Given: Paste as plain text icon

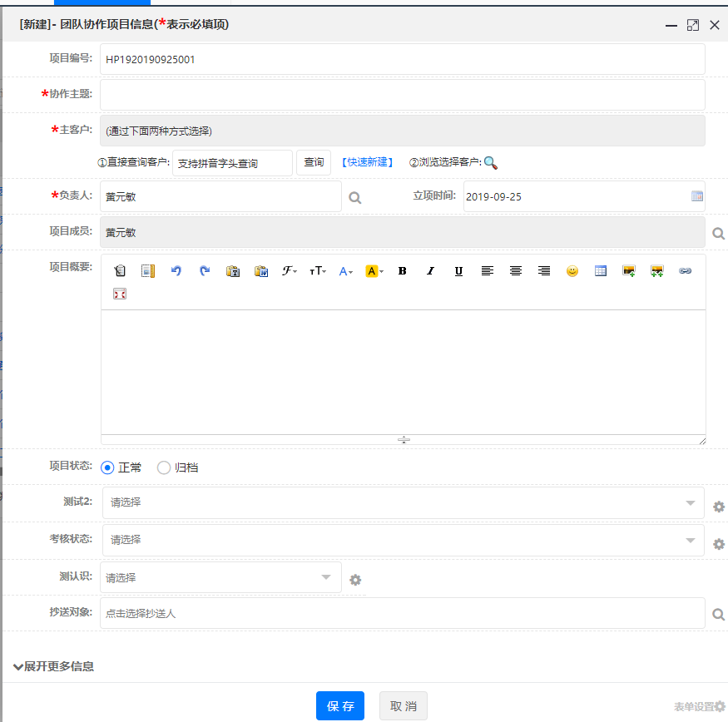Looking at the screenshot, I should [x=233, y=270].
